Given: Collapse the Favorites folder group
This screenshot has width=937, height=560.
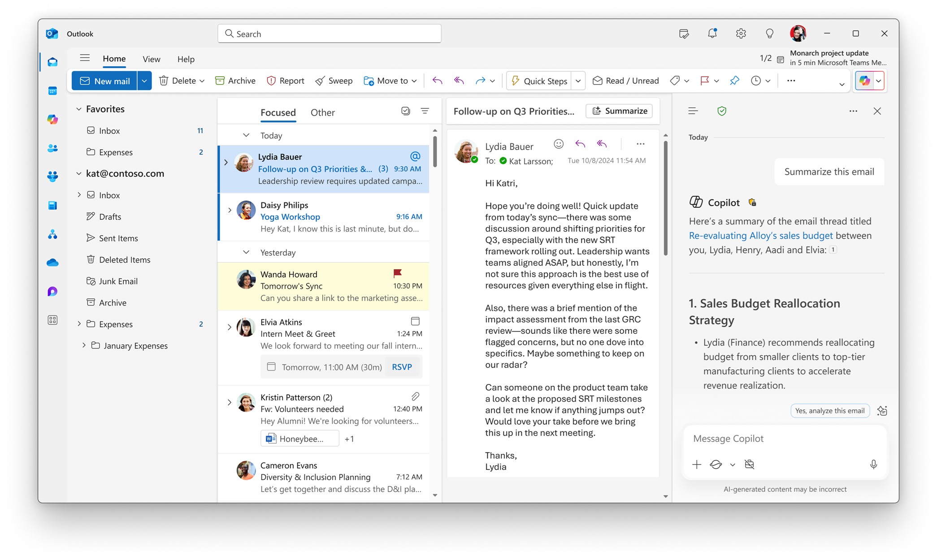Looking at the screenshot, I should pos(79,109).
